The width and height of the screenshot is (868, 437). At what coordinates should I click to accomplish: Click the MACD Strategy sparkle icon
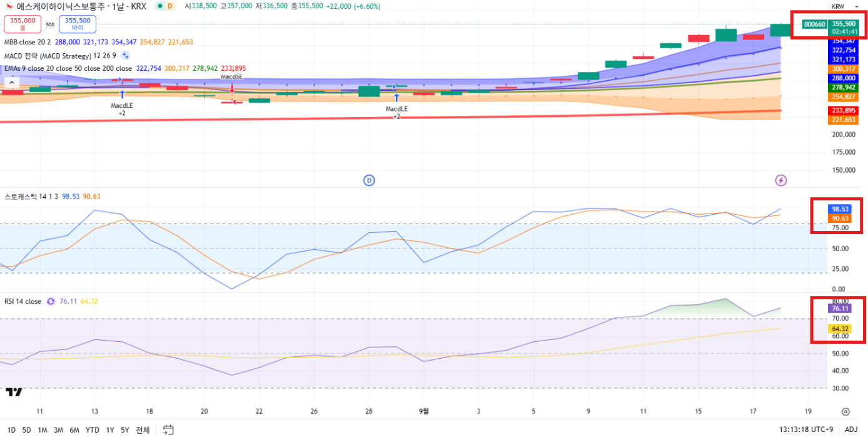[125, 55]
